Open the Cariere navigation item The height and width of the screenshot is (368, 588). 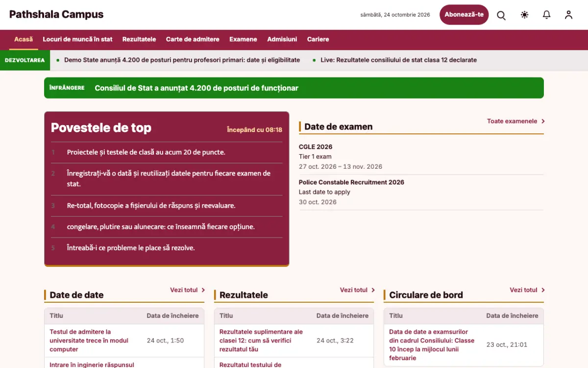[318, 39]
